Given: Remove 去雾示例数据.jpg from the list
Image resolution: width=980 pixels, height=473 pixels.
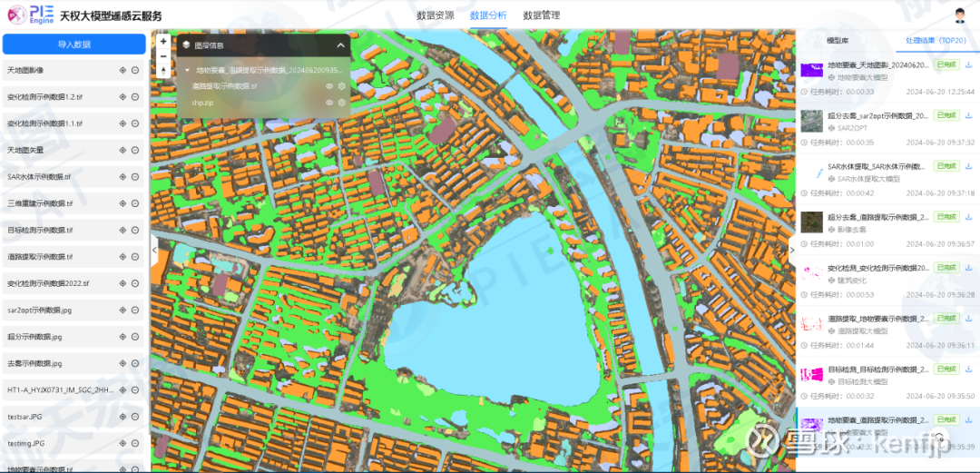Looking at the screenshot, I should 134,363.
